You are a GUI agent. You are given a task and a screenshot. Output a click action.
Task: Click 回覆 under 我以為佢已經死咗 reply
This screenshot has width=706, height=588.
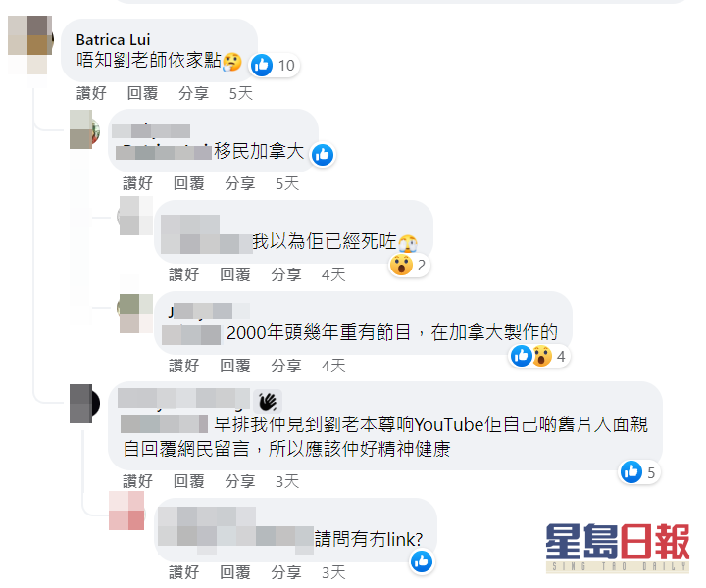235,274
